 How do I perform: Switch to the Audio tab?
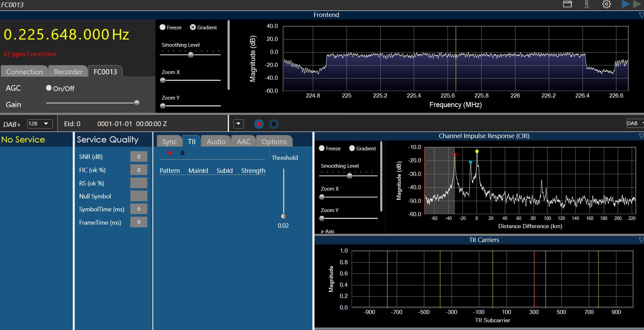[216, 141]
